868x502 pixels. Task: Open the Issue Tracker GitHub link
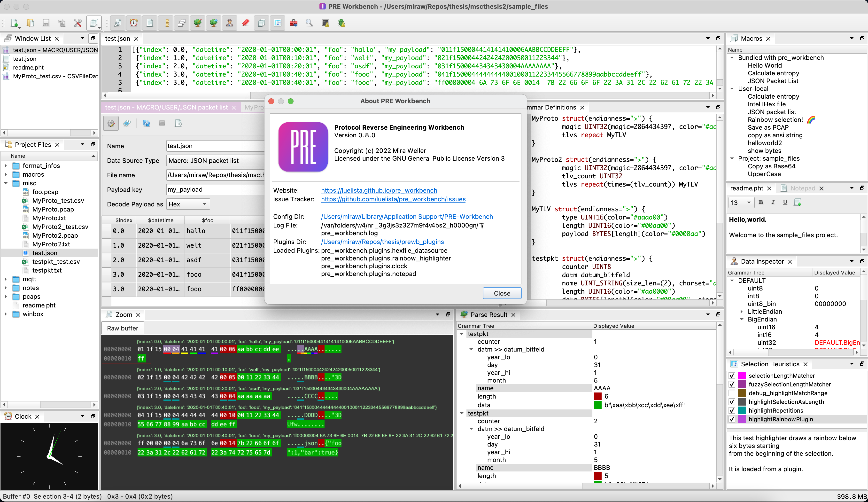point(393,199)
